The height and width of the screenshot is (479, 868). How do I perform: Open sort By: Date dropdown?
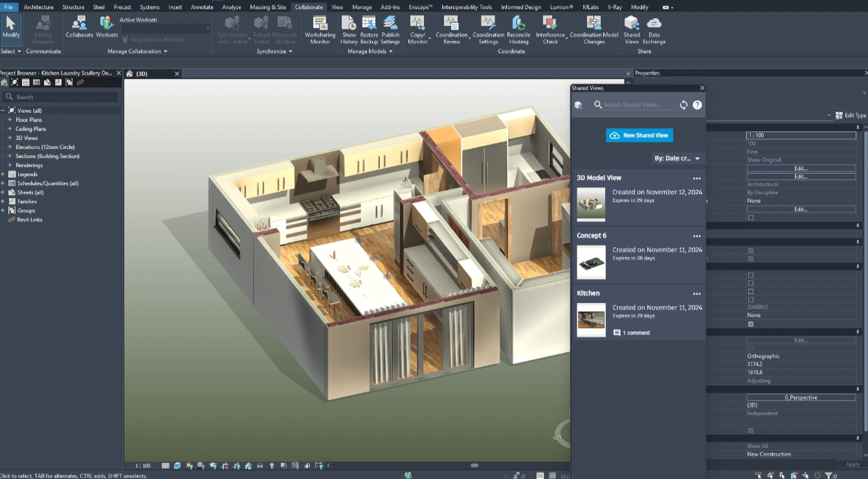pos(677,158)
